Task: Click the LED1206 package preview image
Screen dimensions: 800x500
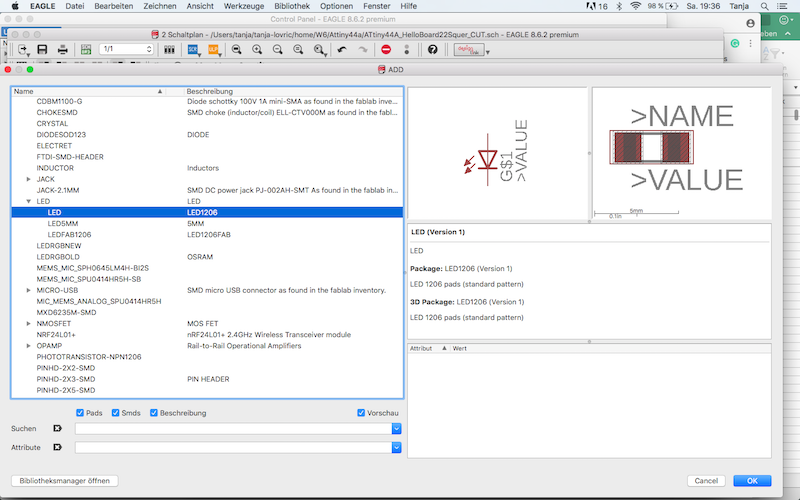Action: pos(682,153)
